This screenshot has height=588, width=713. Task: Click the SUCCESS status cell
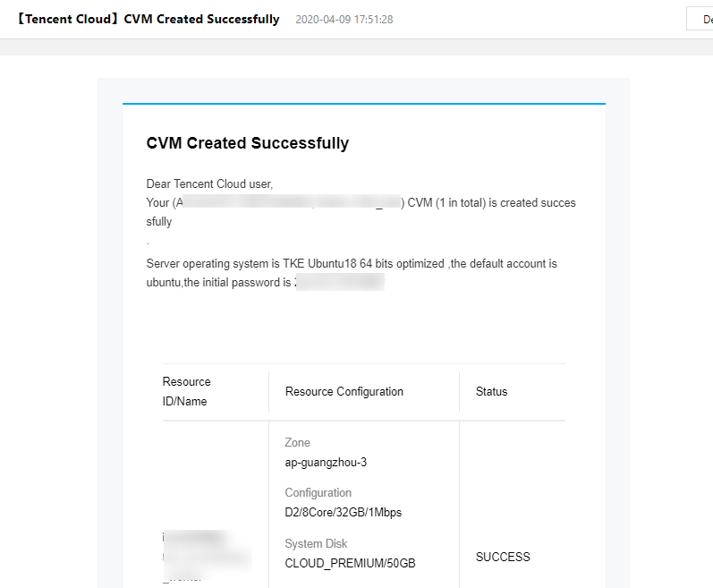point(503,557)
